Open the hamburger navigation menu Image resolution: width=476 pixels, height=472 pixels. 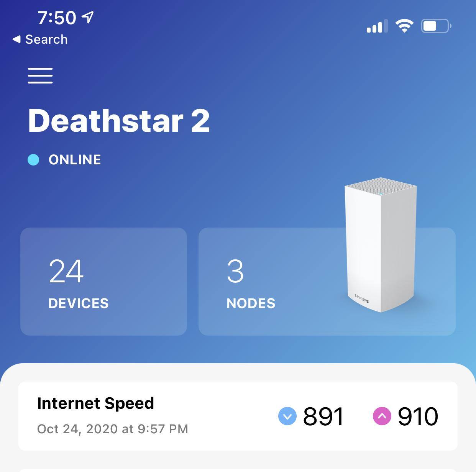(x=40, y=75)
